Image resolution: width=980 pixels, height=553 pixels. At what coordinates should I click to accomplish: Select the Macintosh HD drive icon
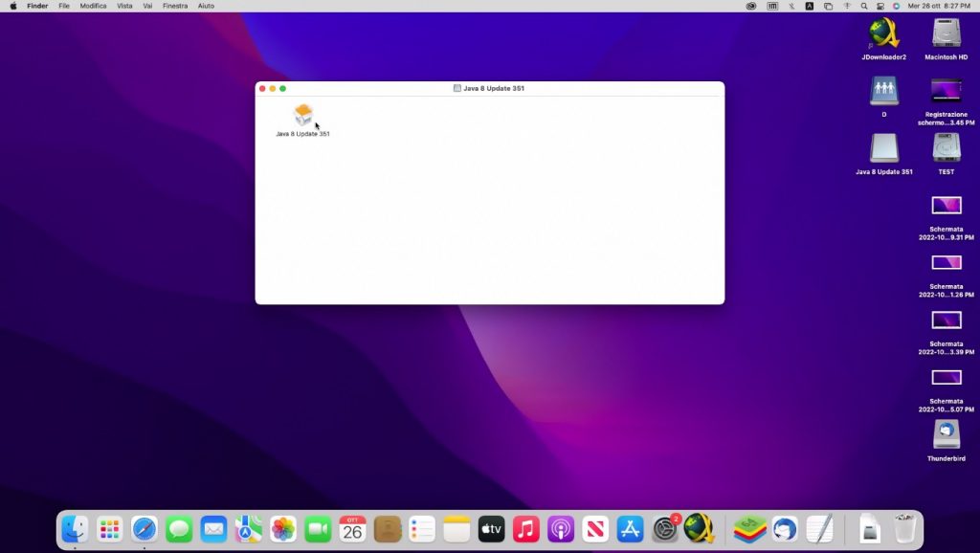click(946, 33)
